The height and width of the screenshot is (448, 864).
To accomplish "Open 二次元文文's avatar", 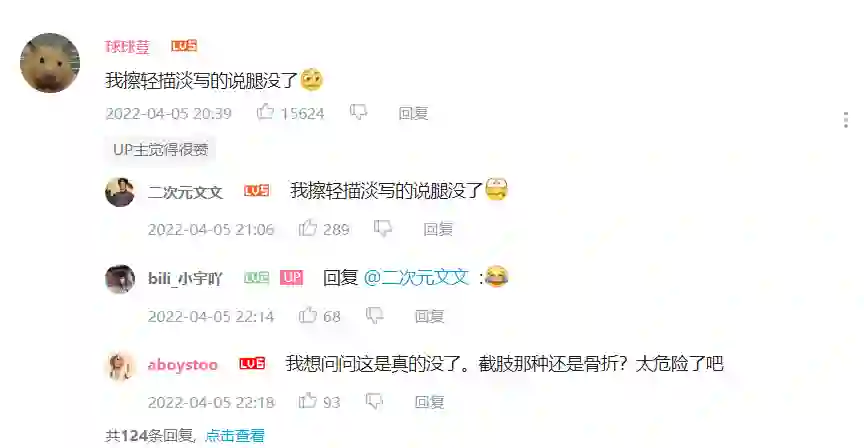I will [x=120, y=192].
